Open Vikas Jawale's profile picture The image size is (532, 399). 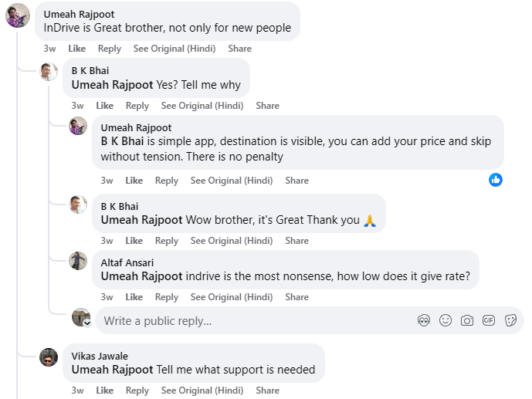coord(49,357)
